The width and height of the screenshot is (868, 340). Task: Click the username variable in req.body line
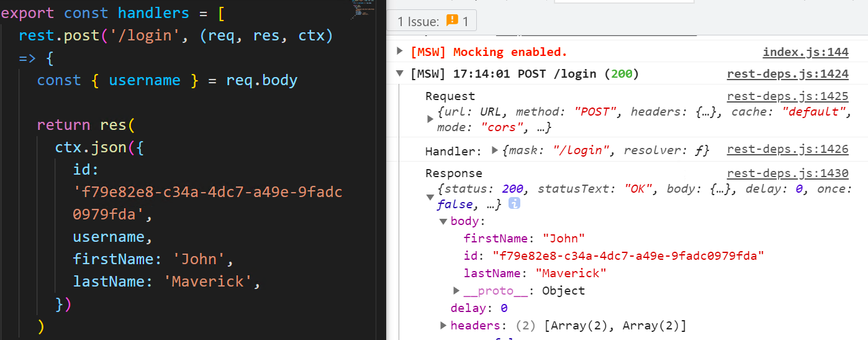(x=145, y=80)
